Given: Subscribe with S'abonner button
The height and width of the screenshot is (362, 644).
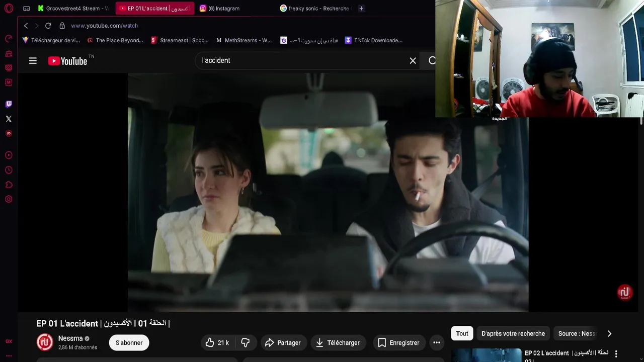Looking at the screenshot, I should 129,343.
